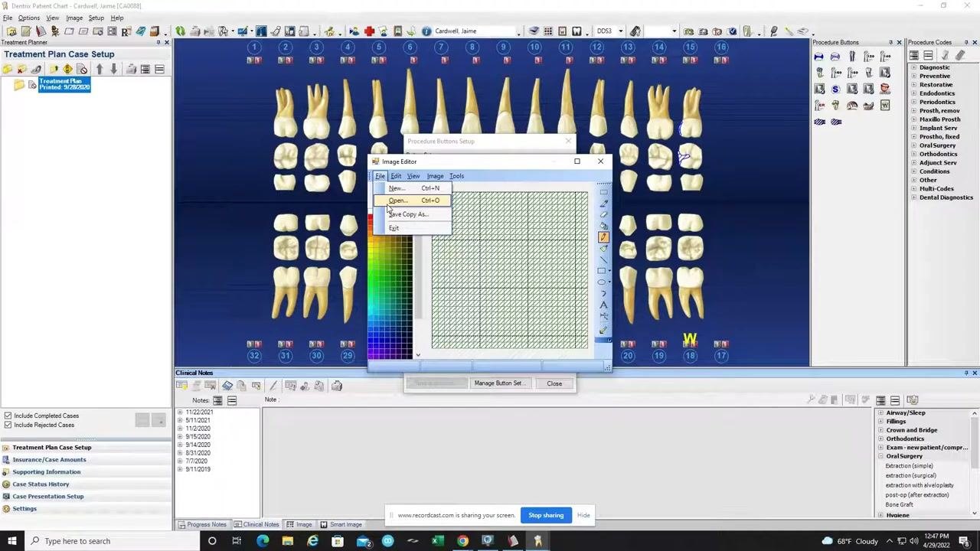
Task: Select the Text tool in Image Editor
Action: tap(603, 305)
